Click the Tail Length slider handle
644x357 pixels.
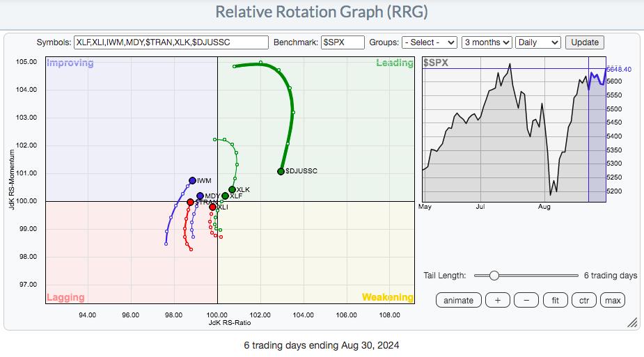pos(494,276)
